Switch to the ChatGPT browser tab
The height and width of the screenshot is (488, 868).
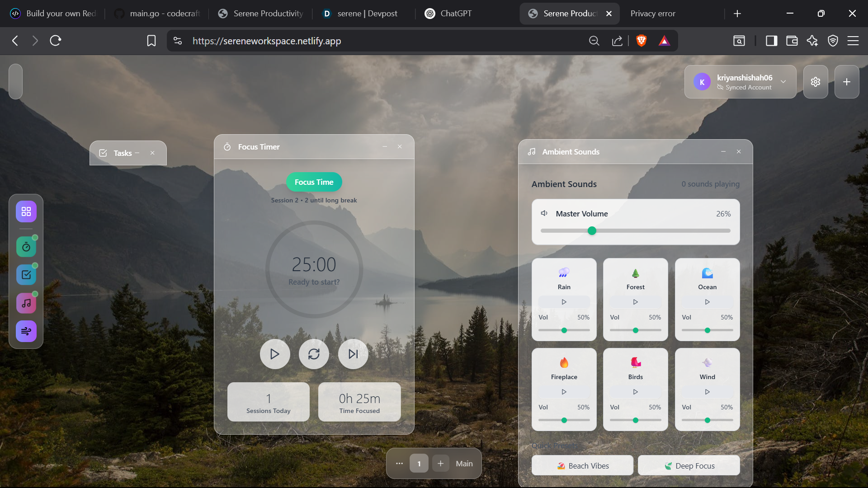coord(448,14)
